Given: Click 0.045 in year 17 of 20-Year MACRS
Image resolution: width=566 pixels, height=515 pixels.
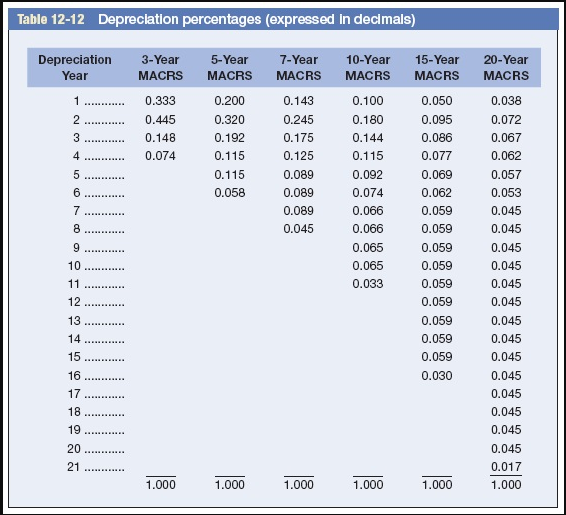Looking at the screenshot, I should [x=506, y=394].
